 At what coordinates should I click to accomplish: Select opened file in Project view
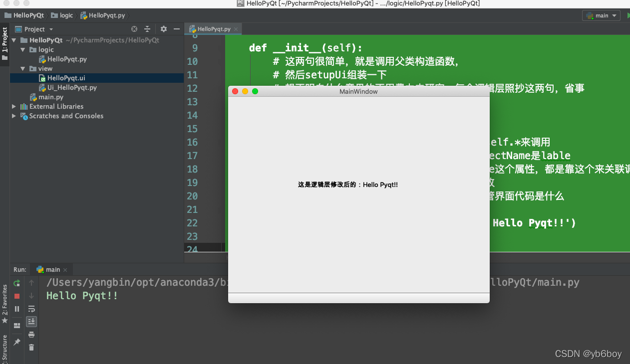[x=134, y=29]
